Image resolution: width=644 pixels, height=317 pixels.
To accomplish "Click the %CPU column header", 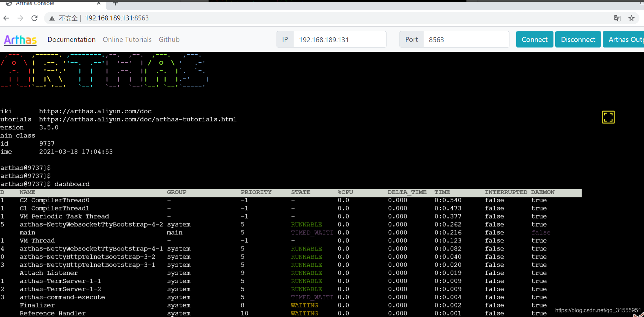I will [345, 192].
